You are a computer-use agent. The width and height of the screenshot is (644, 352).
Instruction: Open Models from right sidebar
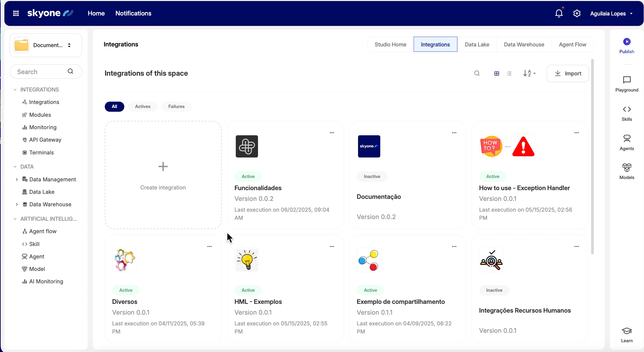pos(626,168)
